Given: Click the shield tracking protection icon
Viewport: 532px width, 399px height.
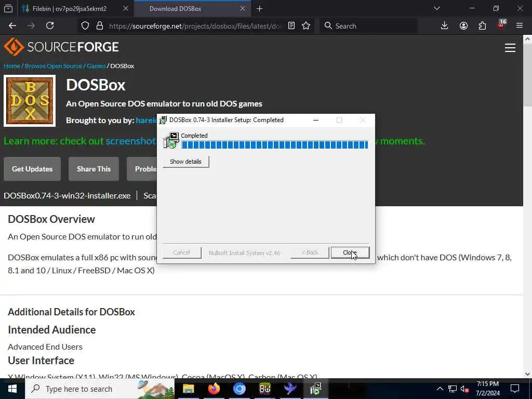Looking at the screenshot, I should point(85,26).
